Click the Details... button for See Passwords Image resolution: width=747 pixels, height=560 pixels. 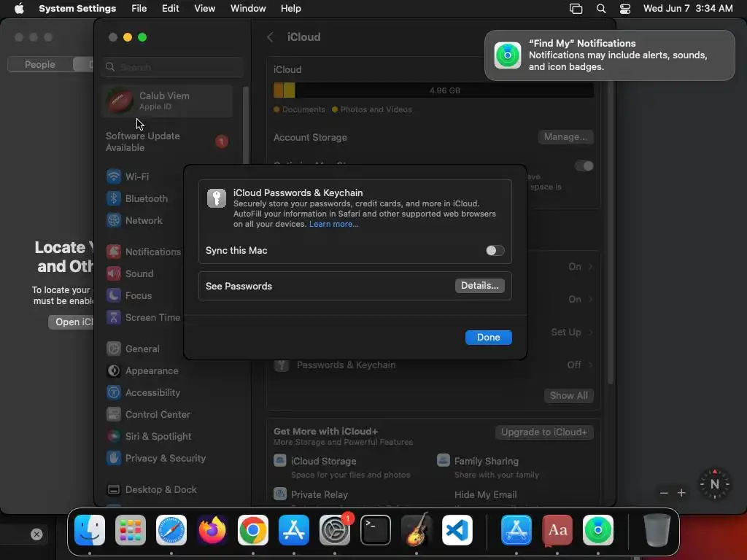[x=479, y=286]
